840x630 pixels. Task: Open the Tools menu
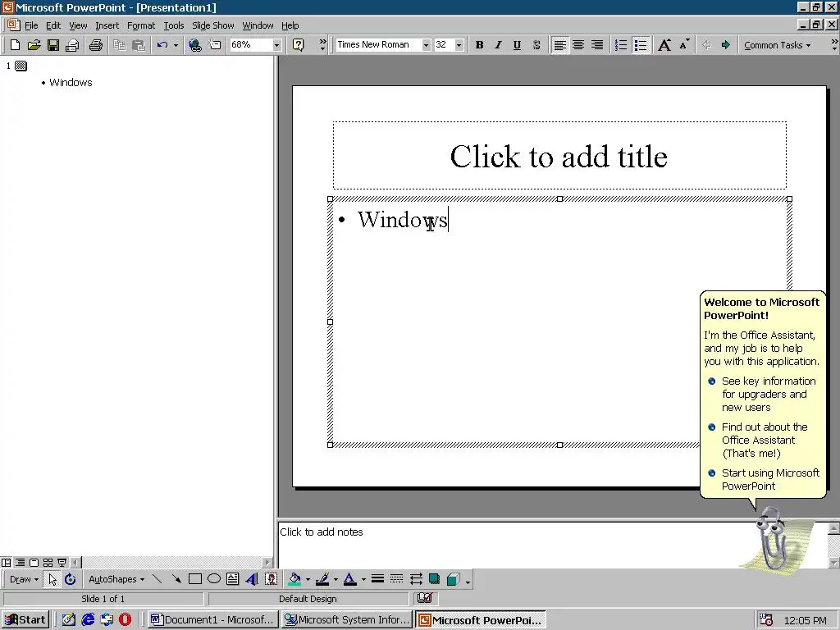(x=174, y=25)
